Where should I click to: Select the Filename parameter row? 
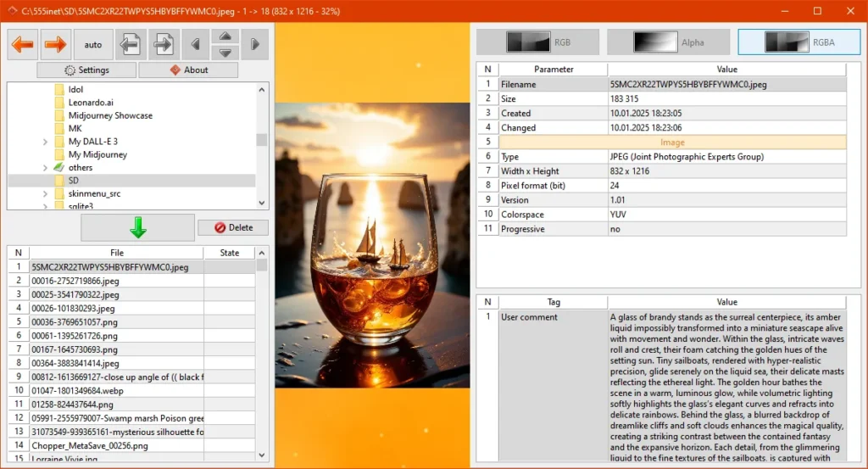pyautogui.click(x=662, y=84)
